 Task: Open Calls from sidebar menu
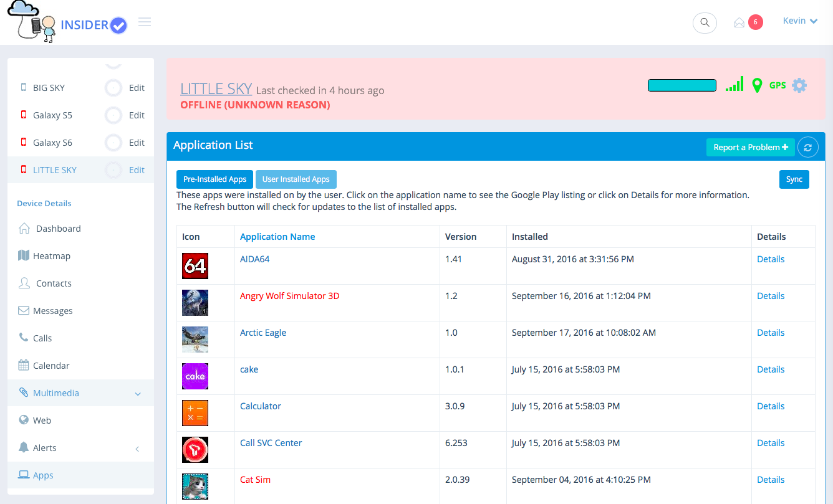point(42,338)
